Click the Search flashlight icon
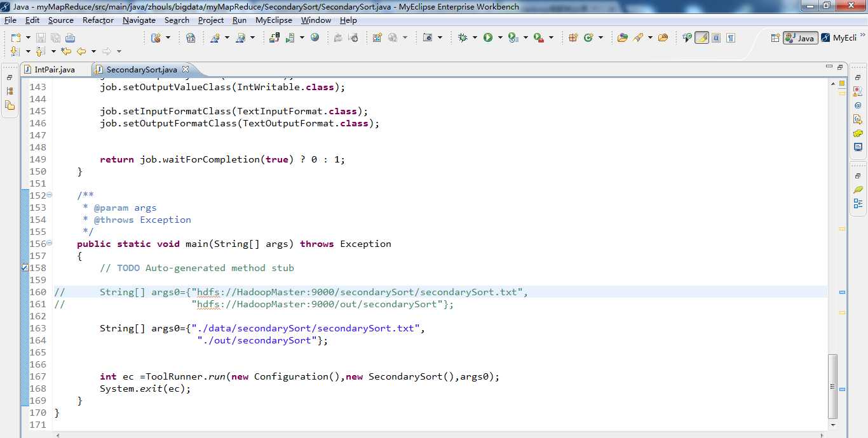The width and height of the screenshot is (868, 438). pos(637,37)
